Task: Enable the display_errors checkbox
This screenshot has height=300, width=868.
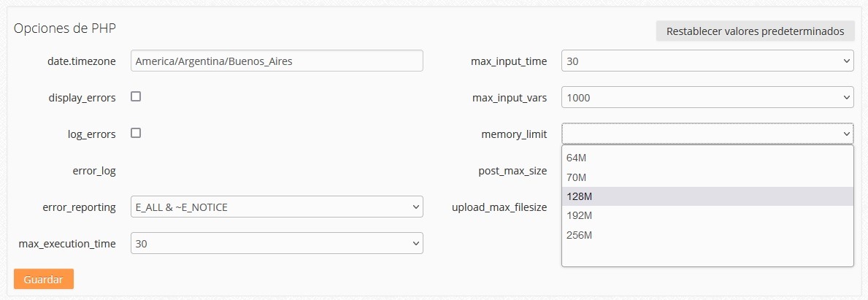Action: point(136,96)
